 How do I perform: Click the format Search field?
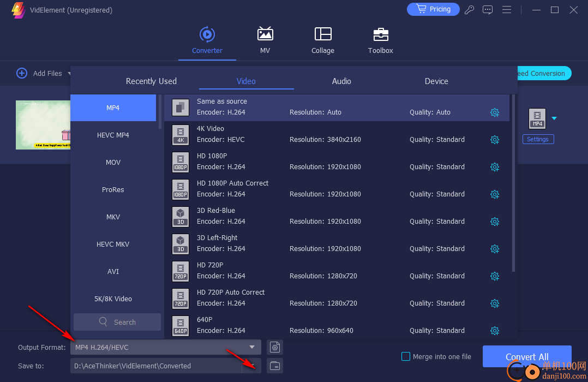click(x=117, y=322)
